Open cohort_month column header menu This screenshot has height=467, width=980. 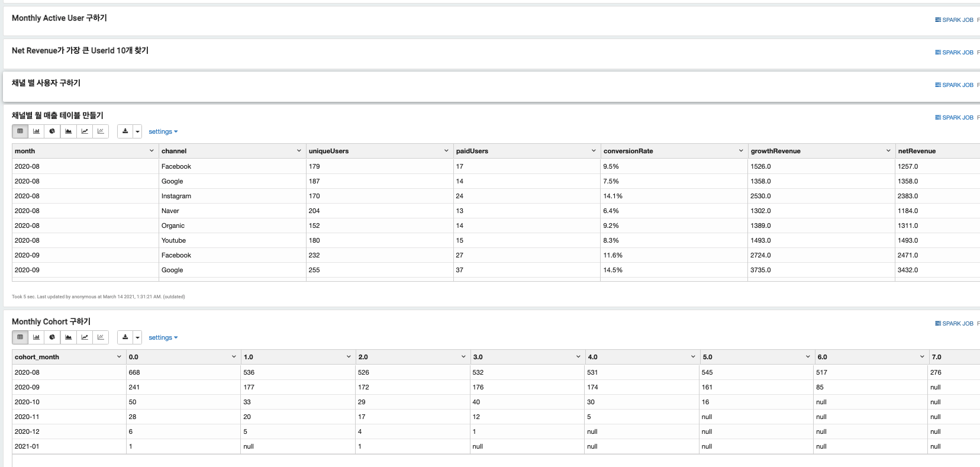coord(119,357)
